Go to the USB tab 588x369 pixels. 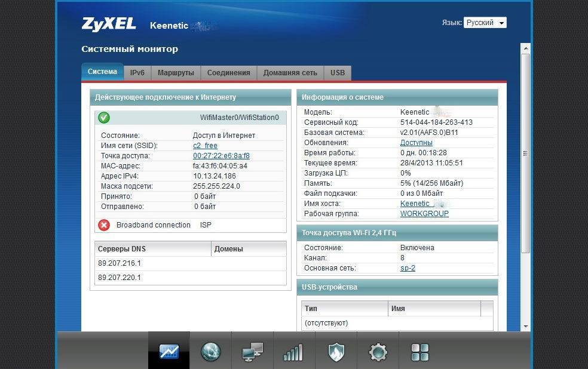[x=338, y=73]
